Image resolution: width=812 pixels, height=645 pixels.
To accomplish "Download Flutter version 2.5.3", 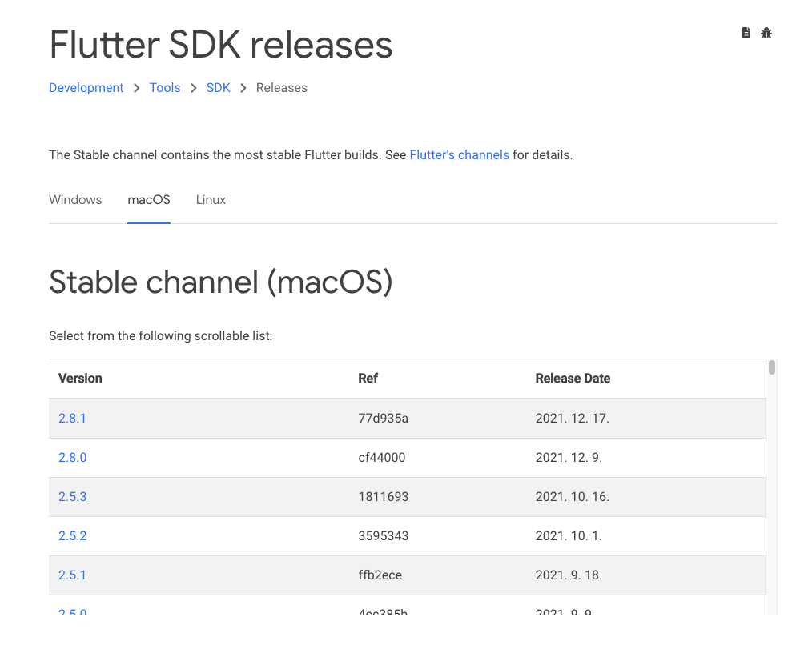I will tap(73, 497).
